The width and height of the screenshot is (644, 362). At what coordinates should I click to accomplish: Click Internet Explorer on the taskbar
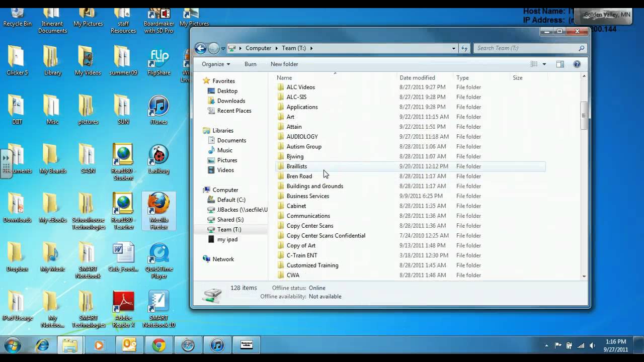42,345
